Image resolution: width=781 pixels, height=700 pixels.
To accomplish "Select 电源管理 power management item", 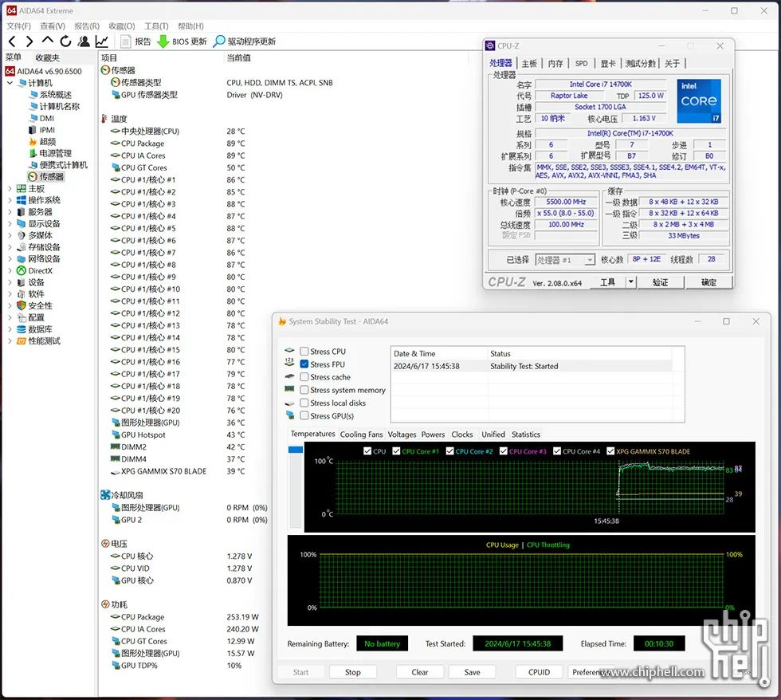I will tap(55, 153).
